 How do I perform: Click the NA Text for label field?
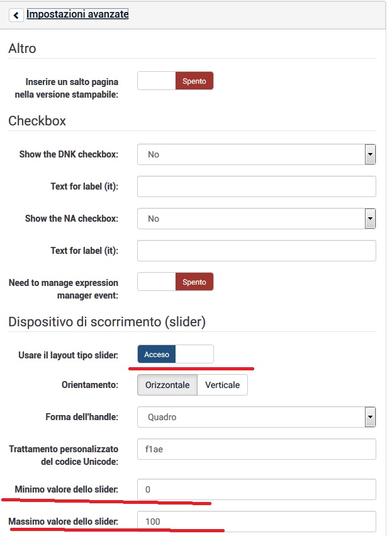[256, 251]
